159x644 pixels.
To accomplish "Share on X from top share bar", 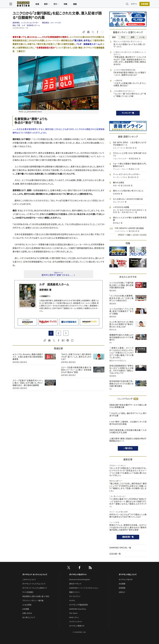I will coord(93,32).
